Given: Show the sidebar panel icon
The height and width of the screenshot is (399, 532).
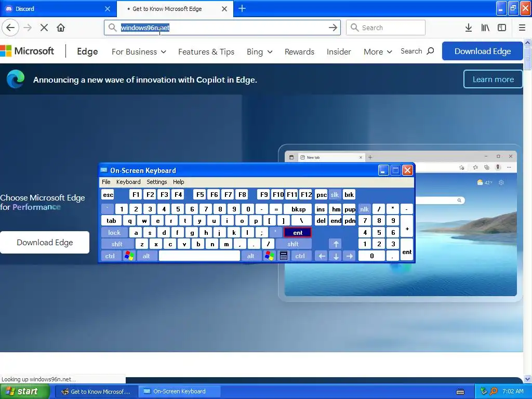Looking at the screenshot, I should [x=502, y=28].
